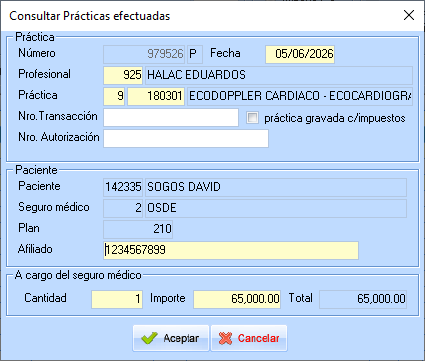Click the P box beside Número

pyautogui.click(x=195, y=54)
